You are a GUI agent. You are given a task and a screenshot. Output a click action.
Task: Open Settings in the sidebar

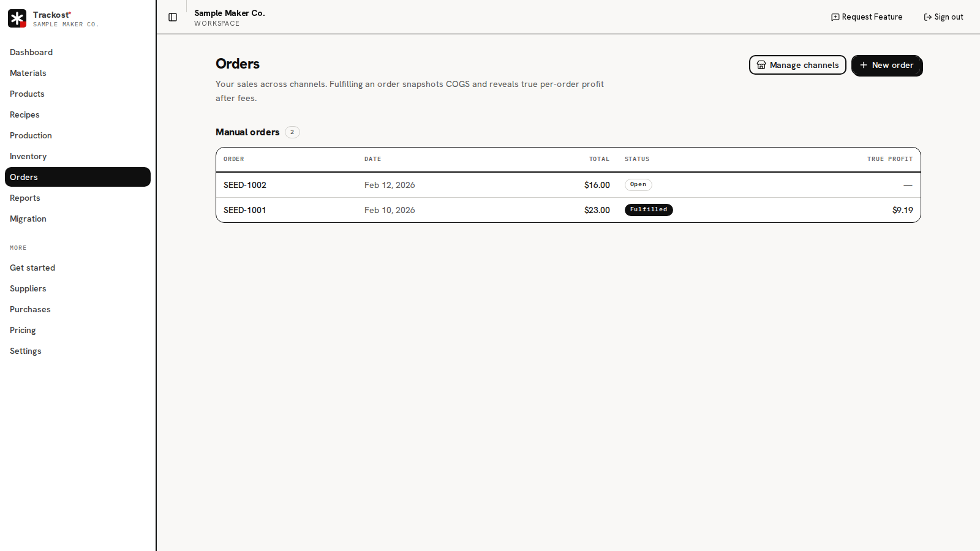pyautogui.click(x=77, y=351)
